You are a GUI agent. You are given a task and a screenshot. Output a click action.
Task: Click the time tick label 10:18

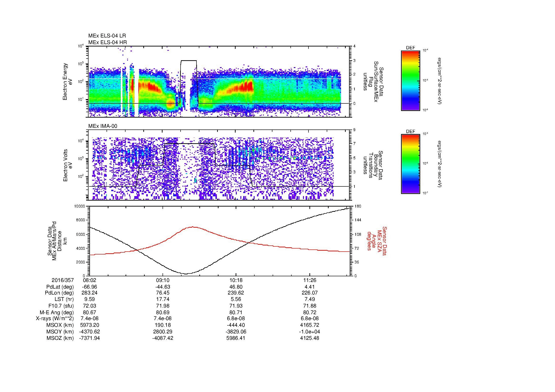[x=236, y=280]
